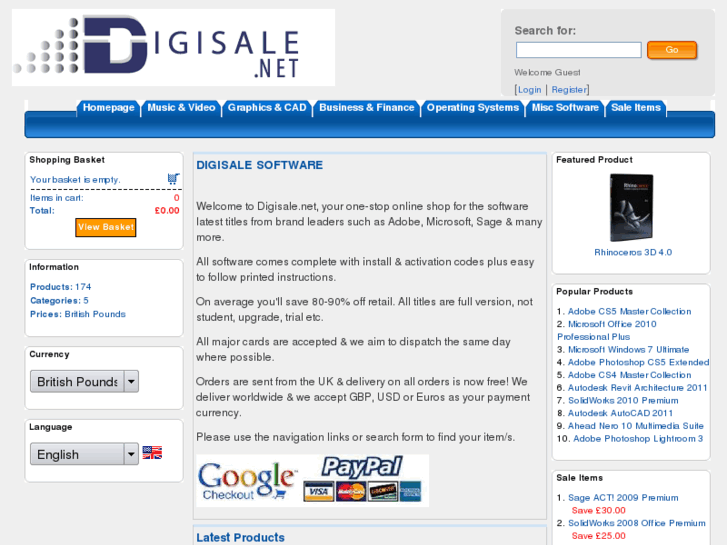Open the Graphics & CAD tab

(x=267, y=108)
